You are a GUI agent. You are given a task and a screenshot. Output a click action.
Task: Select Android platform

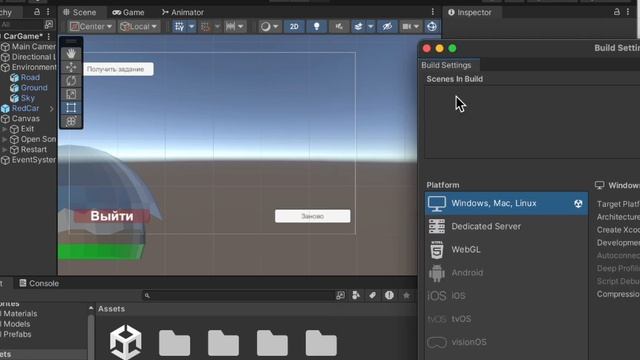pyautogui.click(x=506, y=273)
